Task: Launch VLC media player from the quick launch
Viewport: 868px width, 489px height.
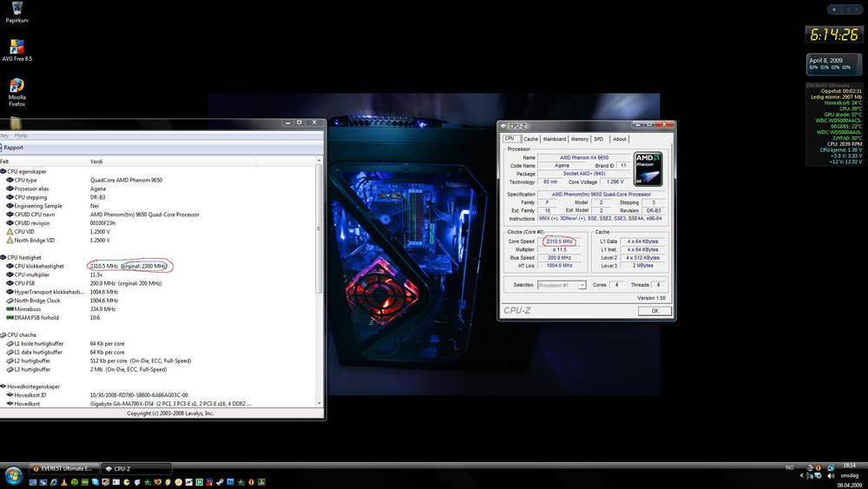Action: click(64, 482)
